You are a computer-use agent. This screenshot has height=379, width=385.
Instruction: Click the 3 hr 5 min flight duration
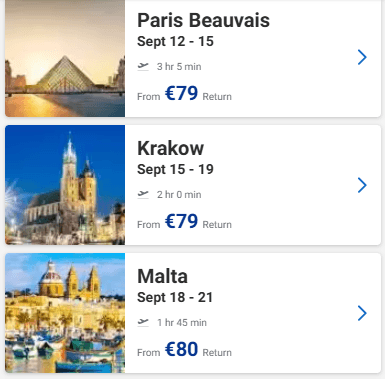click(179, 66)
